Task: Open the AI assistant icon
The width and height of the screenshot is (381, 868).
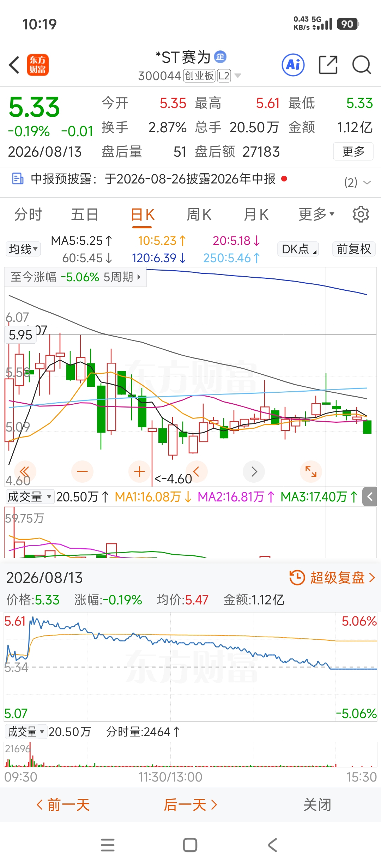Action: (293, 65)
